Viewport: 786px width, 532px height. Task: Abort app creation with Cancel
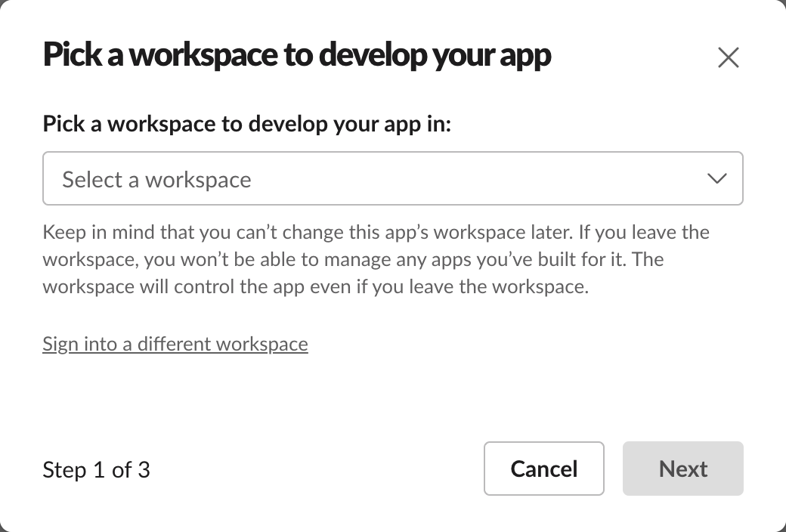[x=543, y=469]
